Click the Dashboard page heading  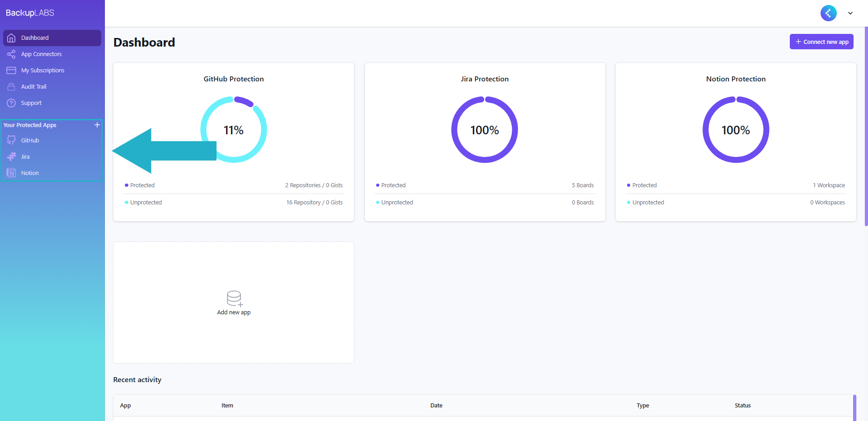tap(144, 42)
